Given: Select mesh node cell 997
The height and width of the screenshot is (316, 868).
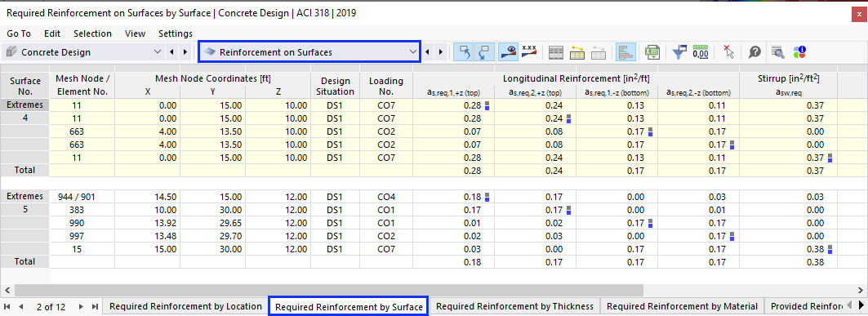Looking at the screenshot, I should pos(82,236).
